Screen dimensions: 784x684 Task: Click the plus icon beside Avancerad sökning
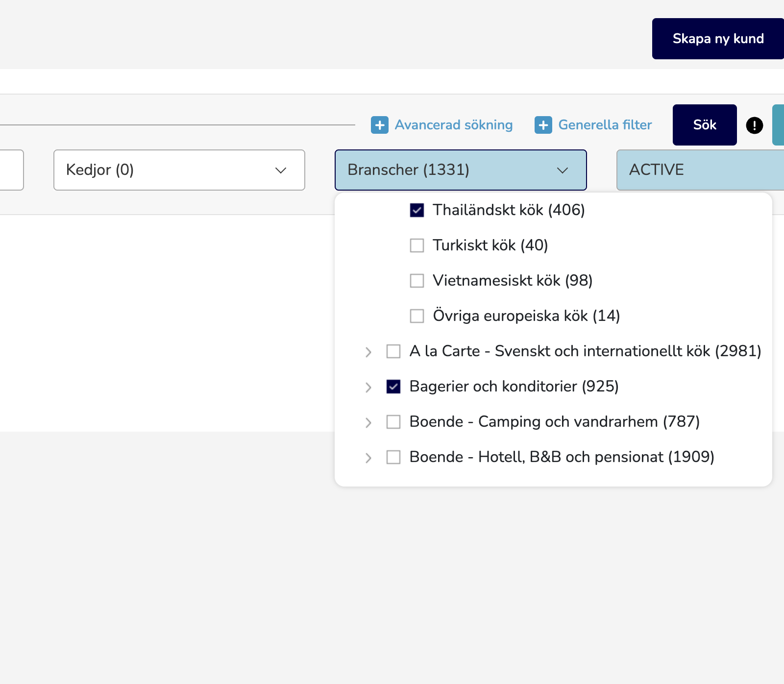[380, 125]
